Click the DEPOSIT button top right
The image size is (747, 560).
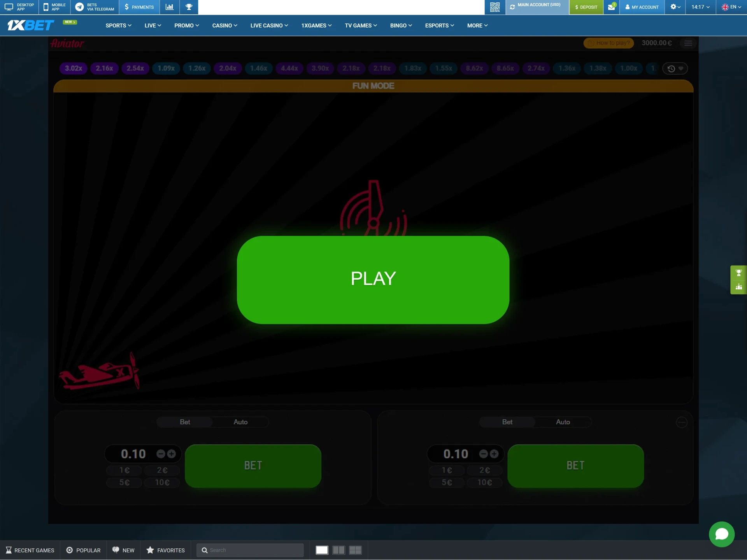(586, 7)
